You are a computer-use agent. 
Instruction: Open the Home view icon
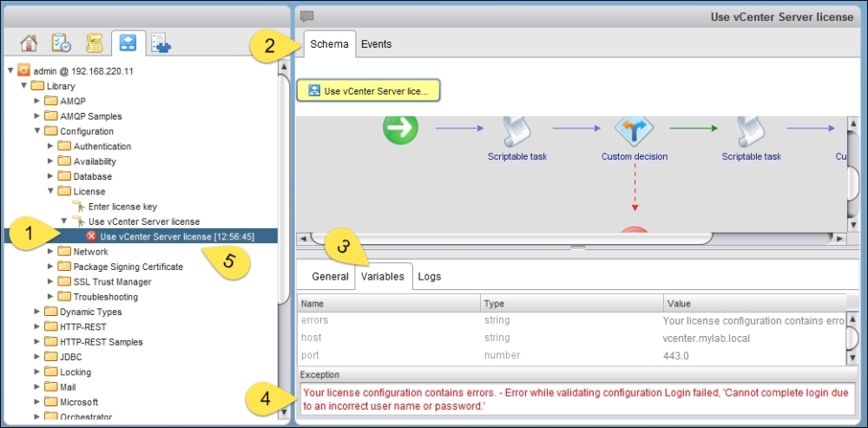pyautogui.click(x=29, y=43)
